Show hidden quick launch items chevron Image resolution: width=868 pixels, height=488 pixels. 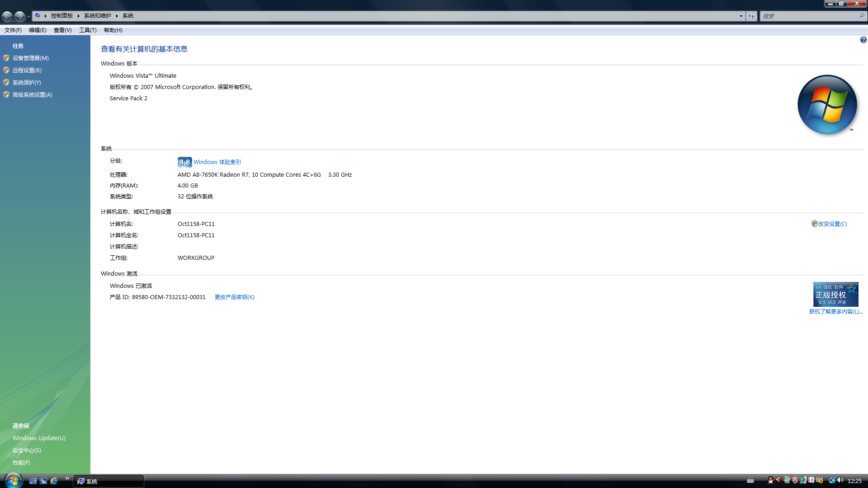[x=67, y=478]
